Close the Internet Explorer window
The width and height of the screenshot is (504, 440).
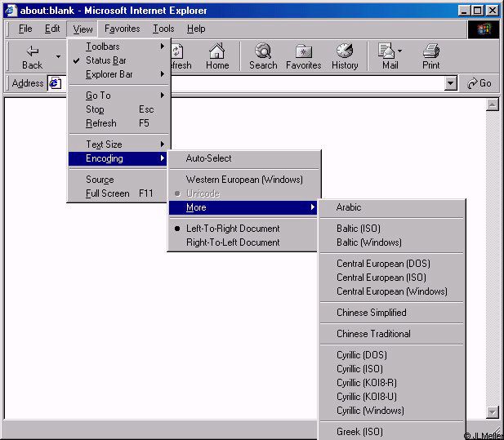point(492,11)
